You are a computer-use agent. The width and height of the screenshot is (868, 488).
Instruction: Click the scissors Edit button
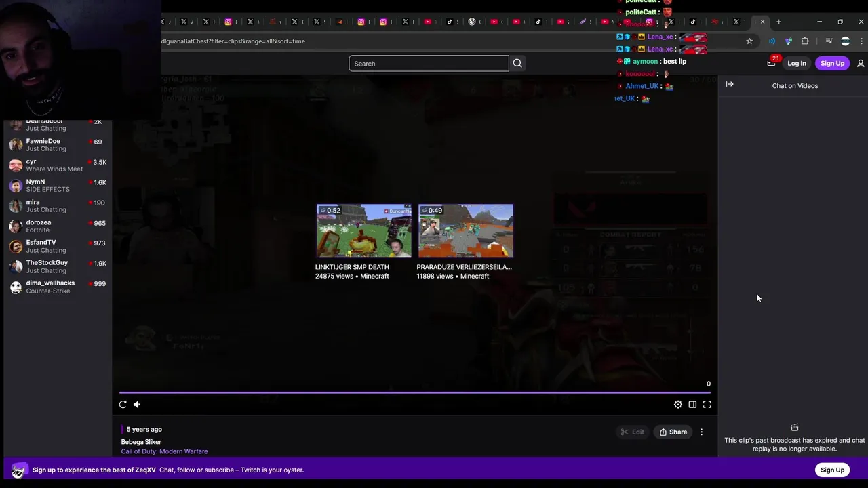[632, 432]
